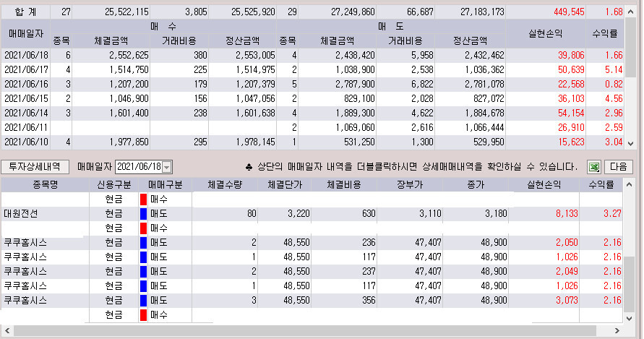
Task: Click horizontal scrollbar left arrow
Action: click(7, 330)
